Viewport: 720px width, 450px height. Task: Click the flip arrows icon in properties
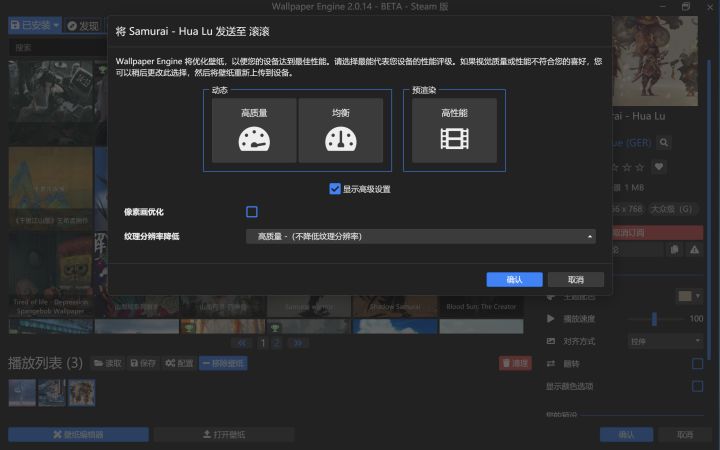[x=551, y=364]
